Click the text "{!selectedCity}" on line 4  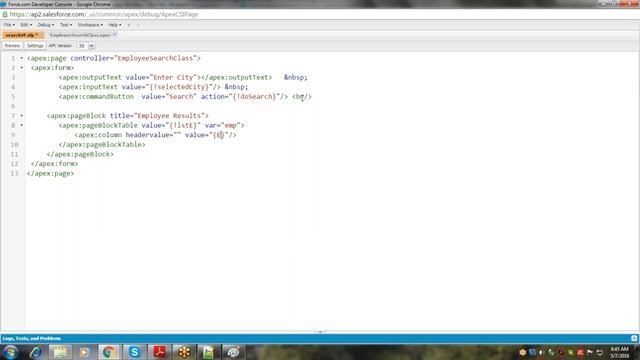pos(179,87)
